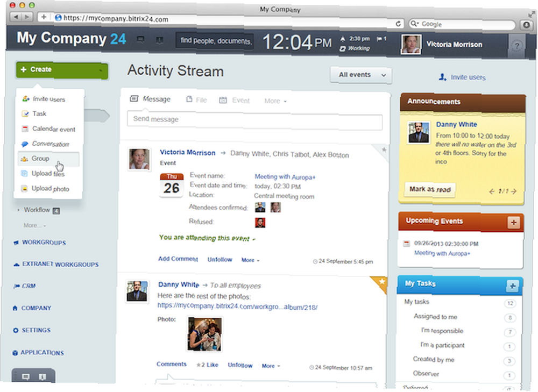This screenshot has height=392, width=538.
Task: Select Task from Create menu
Action: click(39, 113)
